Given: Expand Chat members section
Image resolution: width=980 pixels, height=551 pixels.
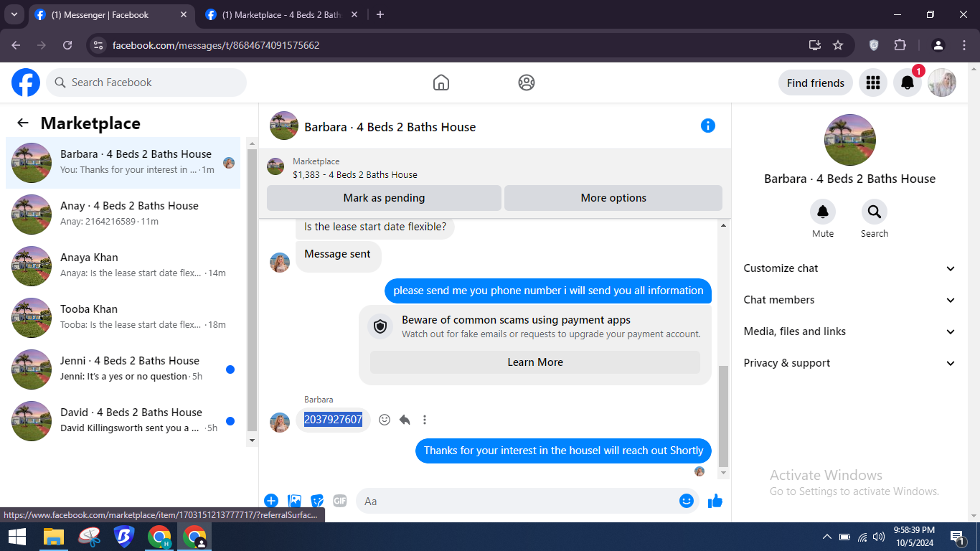Looking at the screenshot, I should point(850,300).
